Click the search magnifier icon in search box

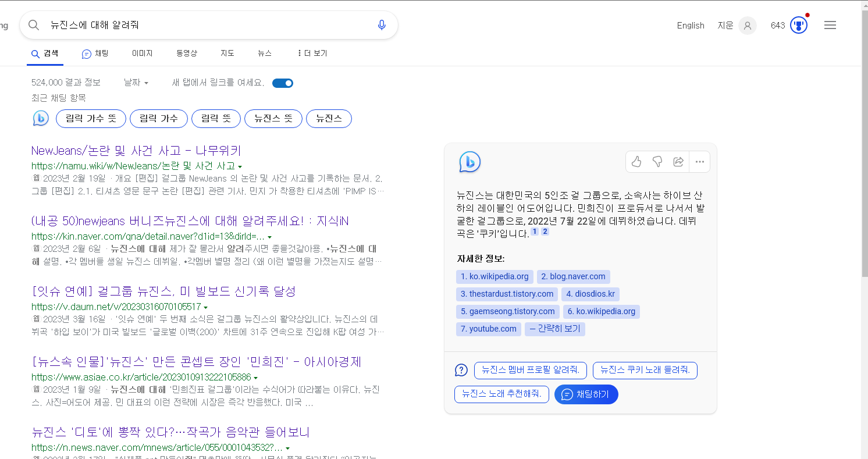(x=34, y=25)
